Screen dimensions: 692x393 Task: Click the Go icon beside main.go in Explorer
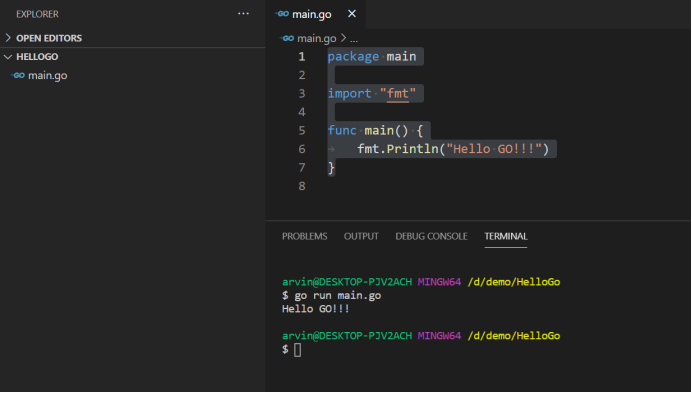pyautogui.click(x=18, y=76)
